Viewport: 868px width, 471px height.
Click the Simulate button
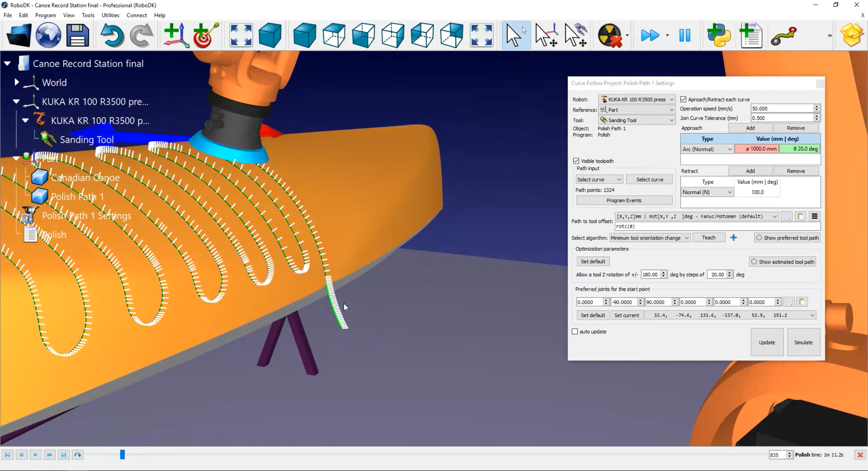[803, 343]
